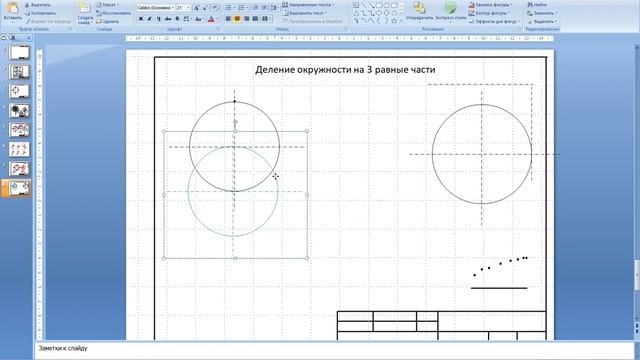Click the bulleted list icon
The image size is (640, 360).
coord(230,8)
